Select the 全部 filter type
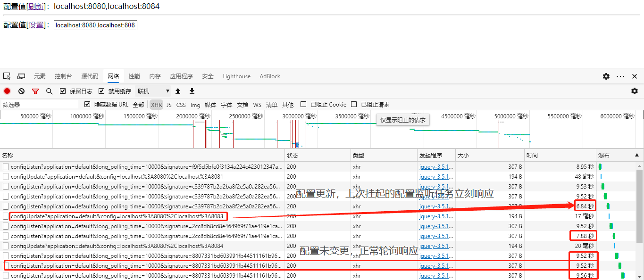Viewport: 644px width, 280px height. (x=138, y=105)
